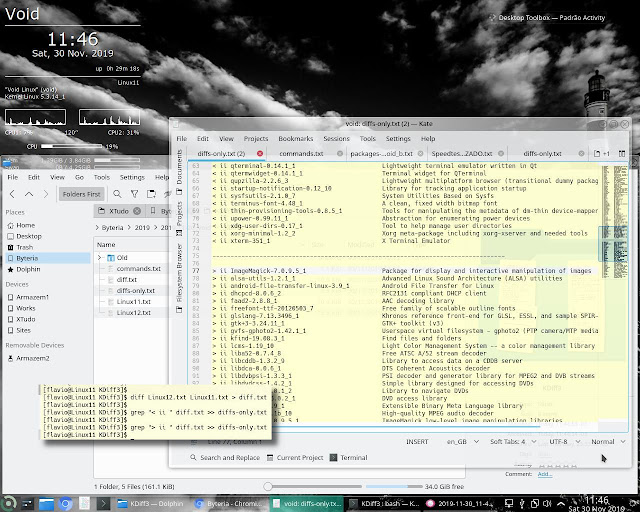Select diffs-only.txt file in Dolphin list

(x=136, y=291)
